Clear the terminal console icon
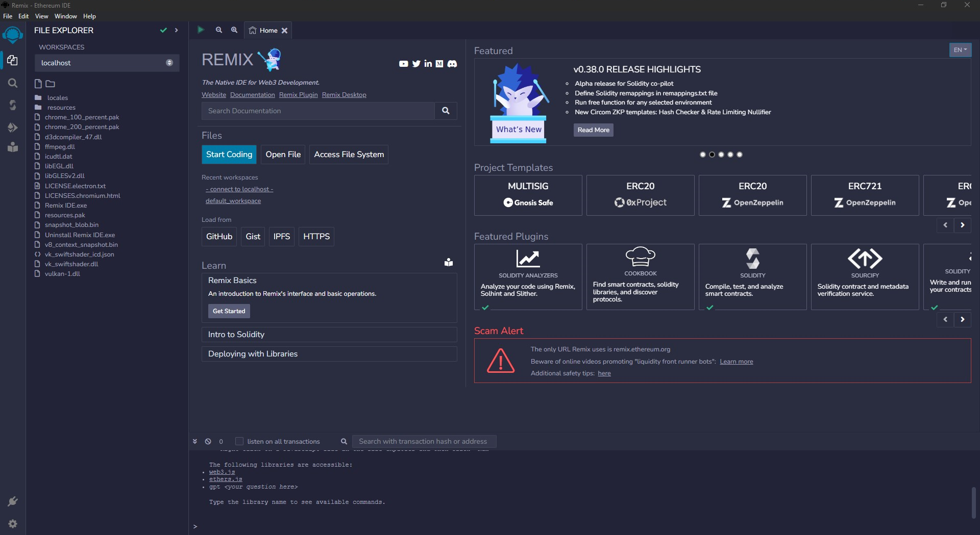Viewport: 980px width, 535px height. [x=208, y=442]
